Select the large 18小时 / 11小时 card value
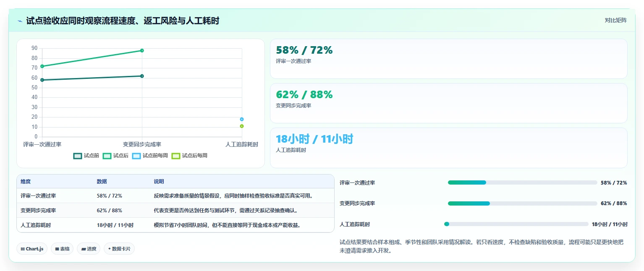Image resolution: width=644 pixels, height=271 pixels. pyautogui.click(x=314, y=139)
